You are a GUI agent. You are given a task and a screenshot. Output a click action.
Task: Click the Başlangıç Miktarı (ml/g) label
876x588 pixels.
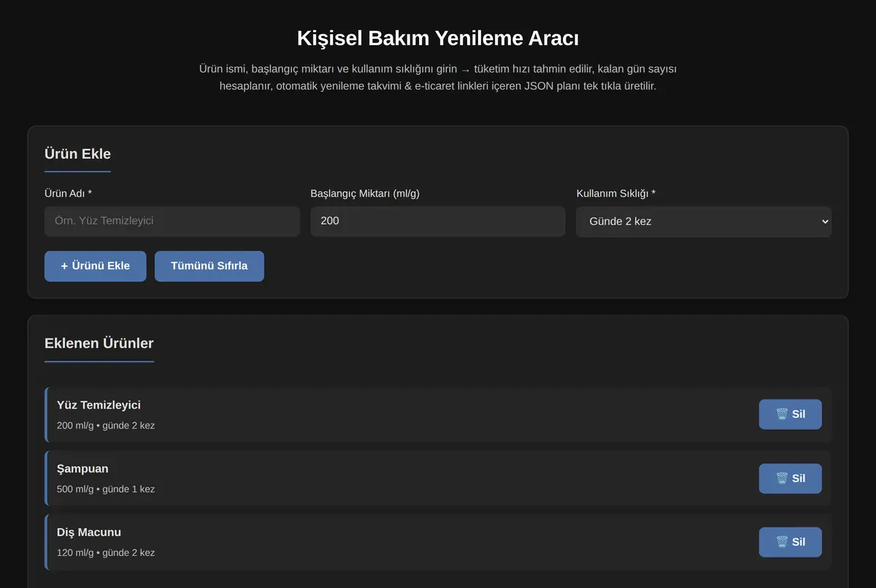(x=365, y=193)
